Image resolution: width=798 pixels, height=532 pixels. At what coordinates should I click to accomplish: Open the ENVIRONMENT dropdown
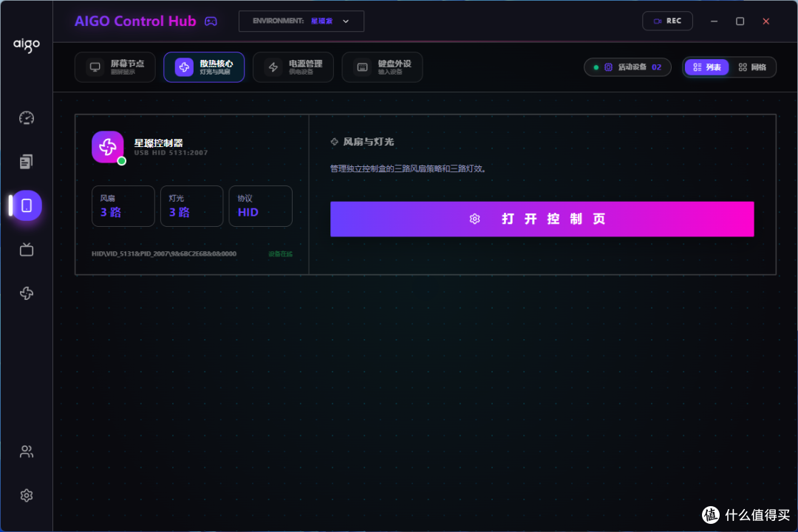(301, 21)
